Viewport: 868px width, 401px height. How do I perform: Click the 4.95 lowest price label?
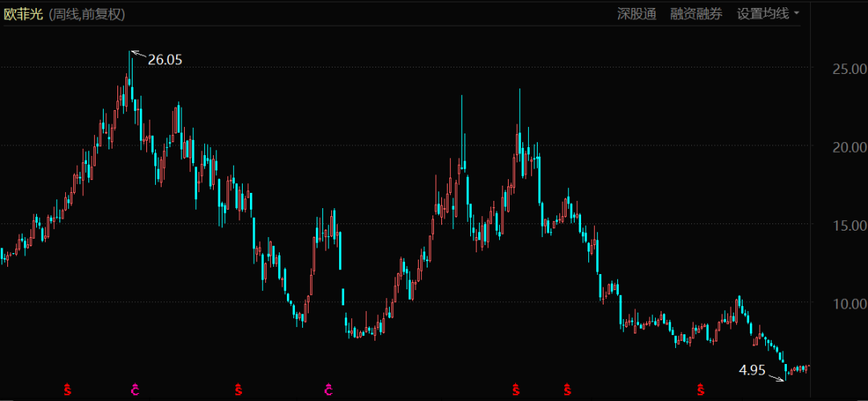(x=751, y=370)
